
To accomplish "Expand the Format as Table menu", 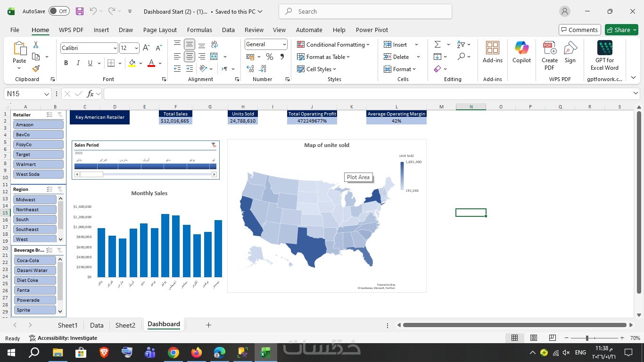I will pyautogui.click(x=323, y=57).
